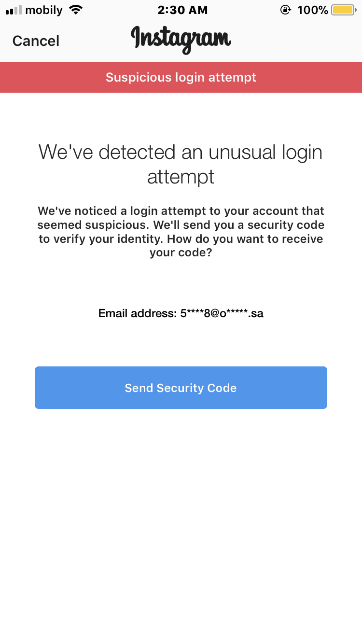Image resolution: width=362 pixels, height=644 pixels.
Task: Tap the masked email 5****8@o*****.sa
Action: point(222,313)
